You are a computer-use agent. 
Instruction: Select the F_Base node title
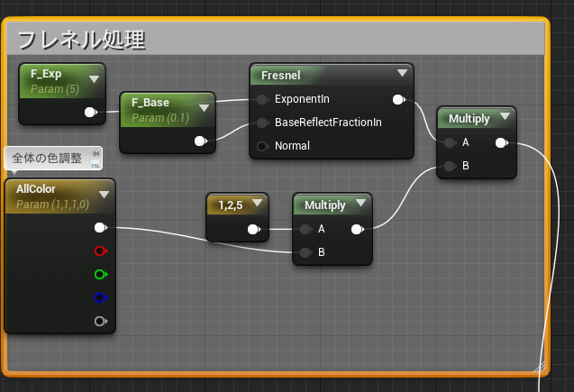click(150, 103)
